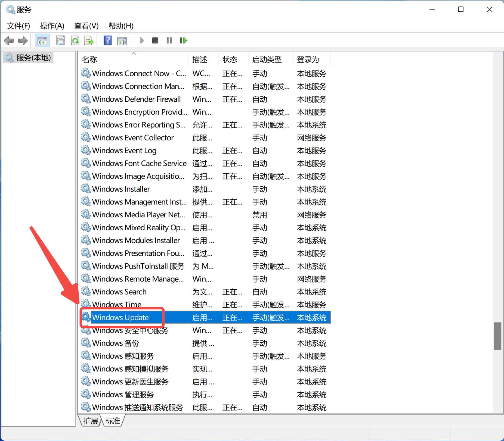Minimize the 服务 window
504x441 pixels.
(432, 10)
